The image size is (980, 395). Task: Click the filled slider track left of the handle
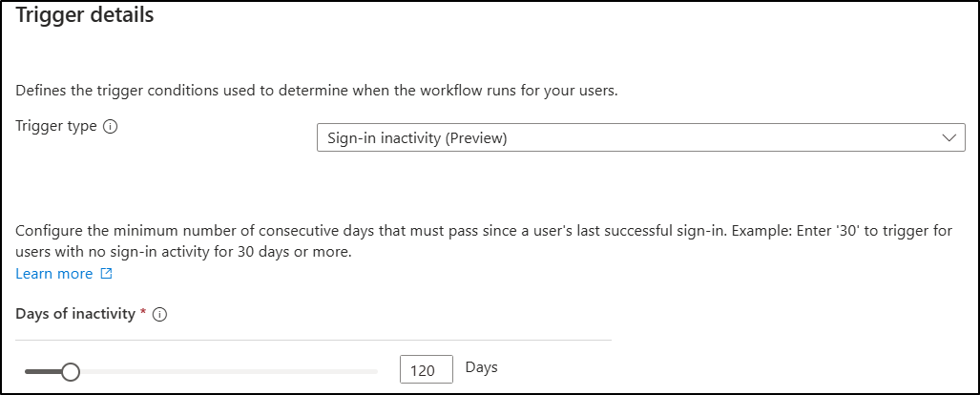pos(43,372)
